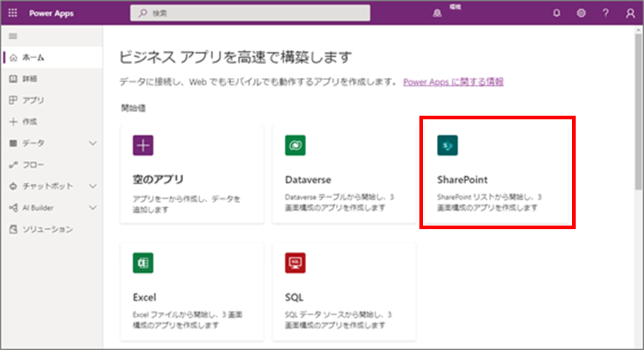The image size is (644, 350).
Task: Select 作成 in the sidebar
Action: click(x=52, y=122)
